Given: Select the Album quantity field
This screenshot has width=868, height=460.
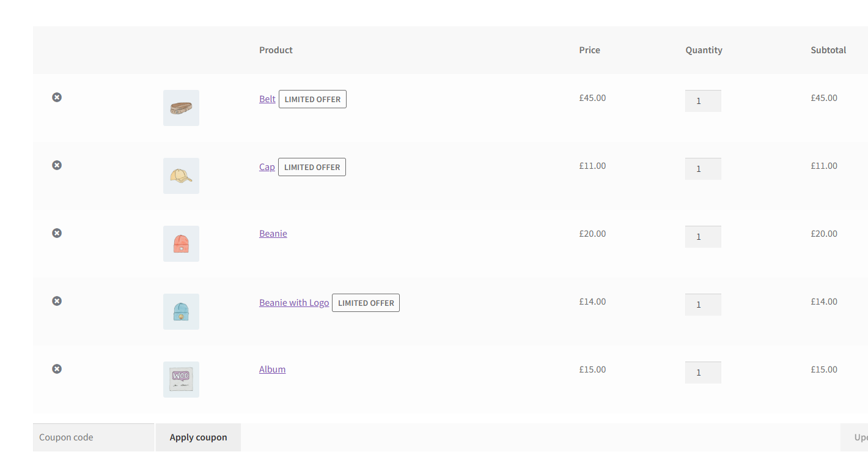Looking at the screenshot, I should tap(703, 373).
